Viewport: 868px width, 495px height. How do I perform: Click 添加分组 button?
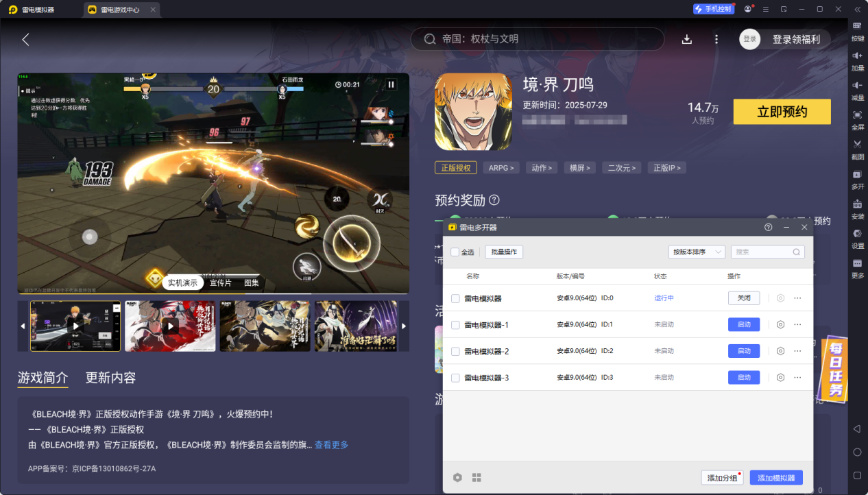722,478
